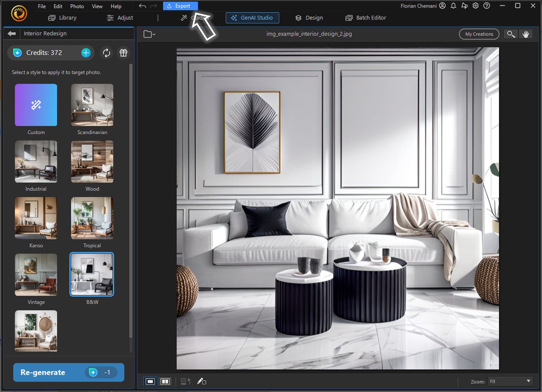Select the pencil edit icon in bottom toolbar
Viewport: 542px width, 392px height.
(202, 381)
